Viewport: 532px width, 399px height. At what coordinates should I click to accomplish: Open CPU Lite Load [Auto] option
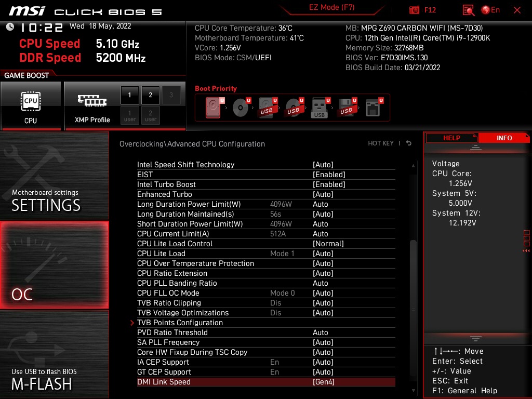[266, 253]
